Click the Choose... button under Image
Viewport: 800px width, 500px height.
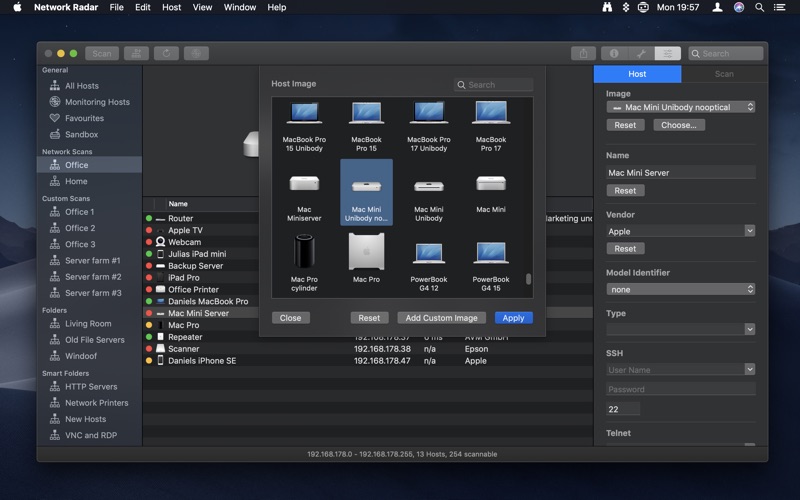[679, 125]
